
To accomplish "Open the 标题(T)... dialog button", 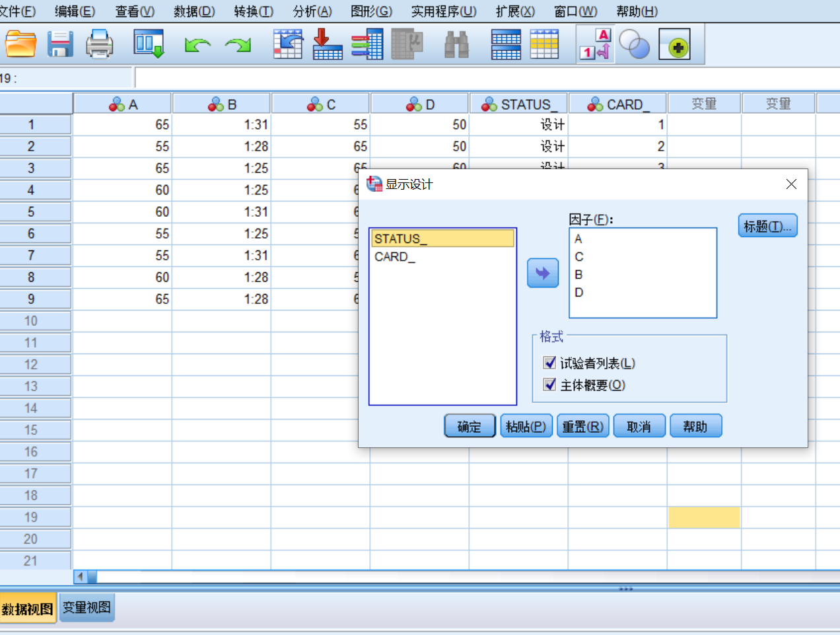I will [x=767, y=226].
